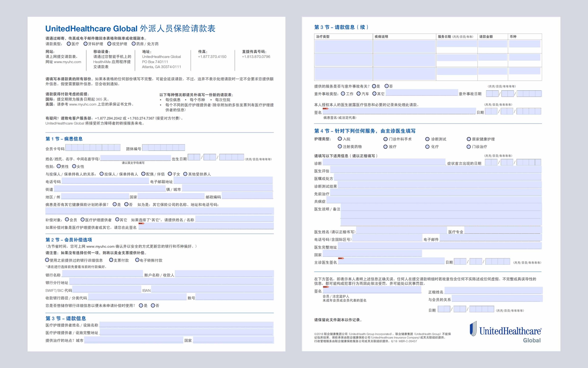The height and width of the screenshot is (368, 588).
Task: Select relationship 配偶 / 伴侣
Action: [143, 174]
